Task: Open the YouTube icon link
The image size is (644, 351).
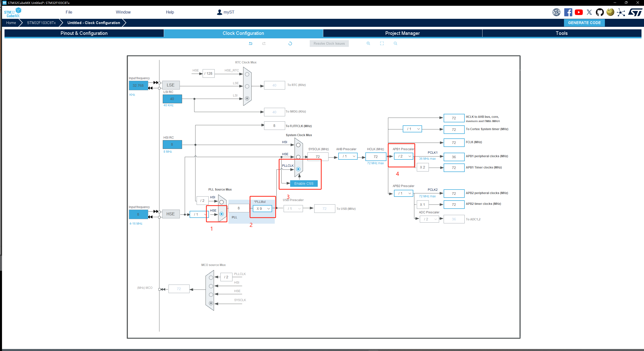Action: (x=579, y=12)
